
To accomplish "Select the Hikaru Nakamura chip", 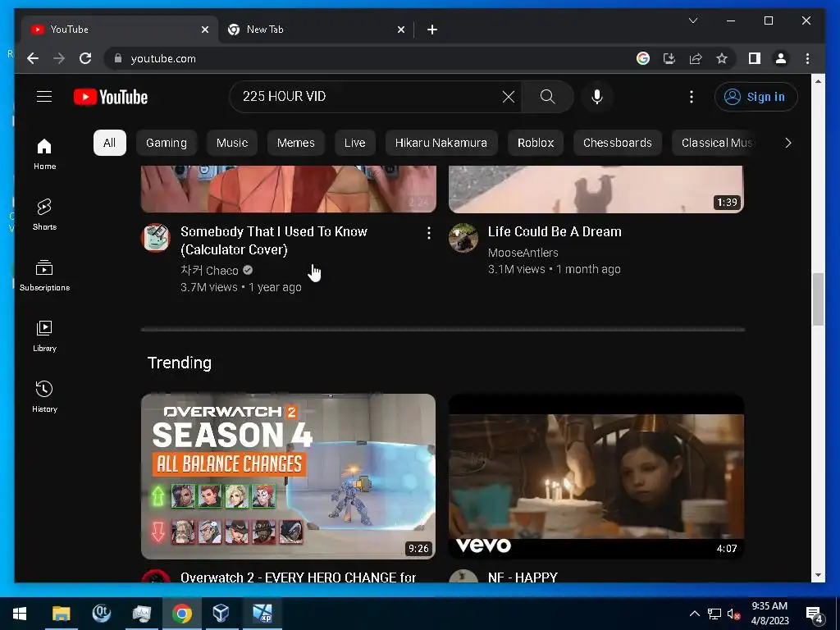I will click(441, 143).
